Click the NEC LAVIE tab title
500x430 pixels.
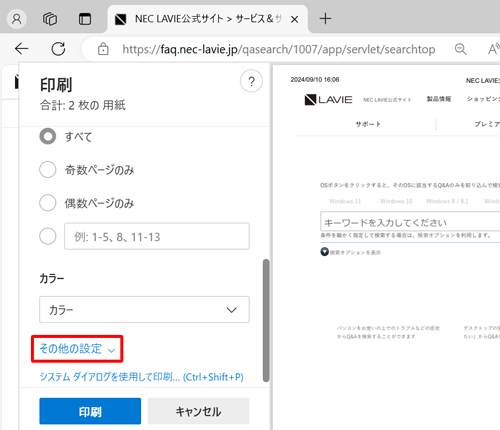point(208,19)
